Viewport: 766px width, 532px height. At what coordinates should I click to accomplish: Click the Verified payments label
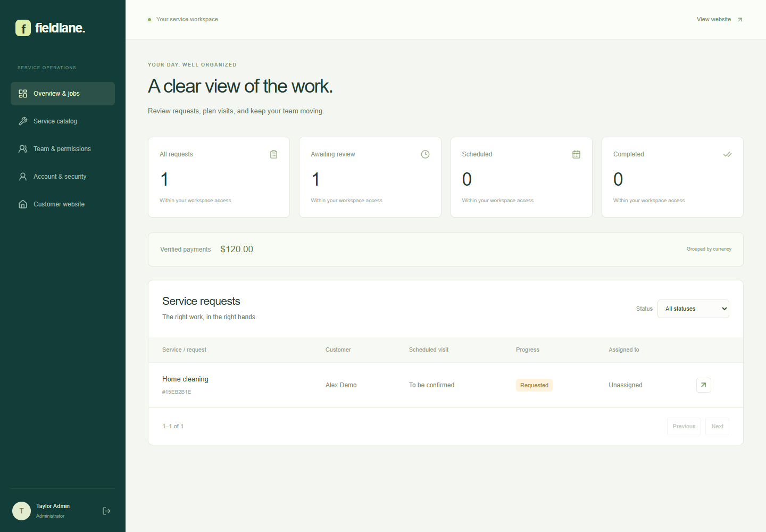tap(185, 250)
